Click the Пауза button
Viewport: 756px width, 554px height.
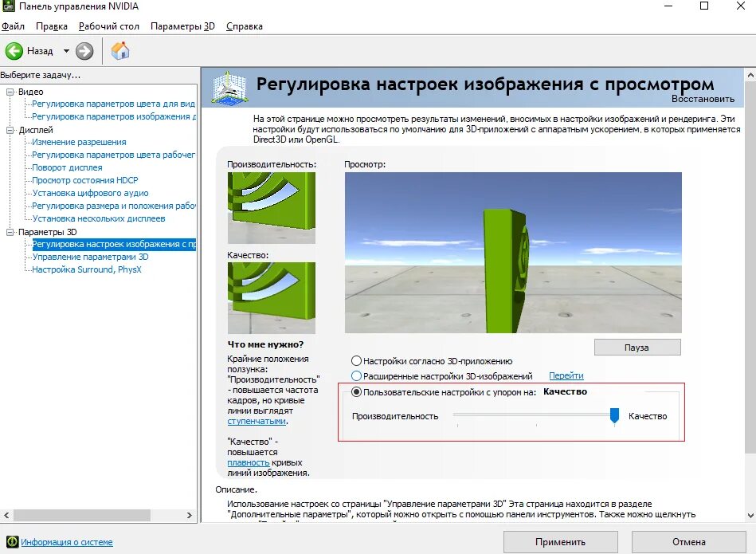point(637,348)
